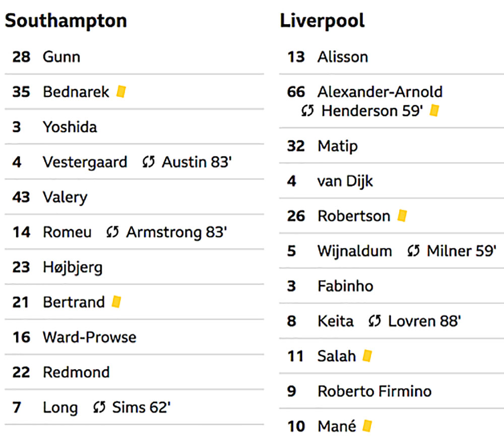The height and width of the screenshot is (442, 504).
Task: Click Mané's yellow card icon
Action: pos(367,426)
